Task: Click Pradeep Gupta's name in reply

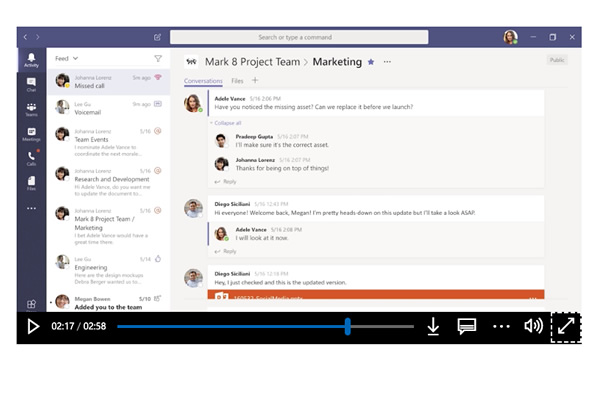Action: 254,136
